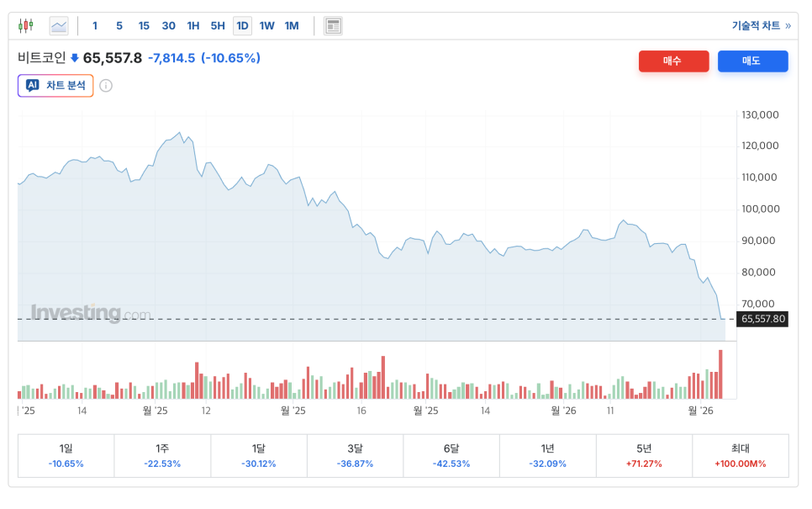Viewport: 812px width, 509px height.
Task: Click the double chevron after 기술적 차트
Action: [788, 26]
